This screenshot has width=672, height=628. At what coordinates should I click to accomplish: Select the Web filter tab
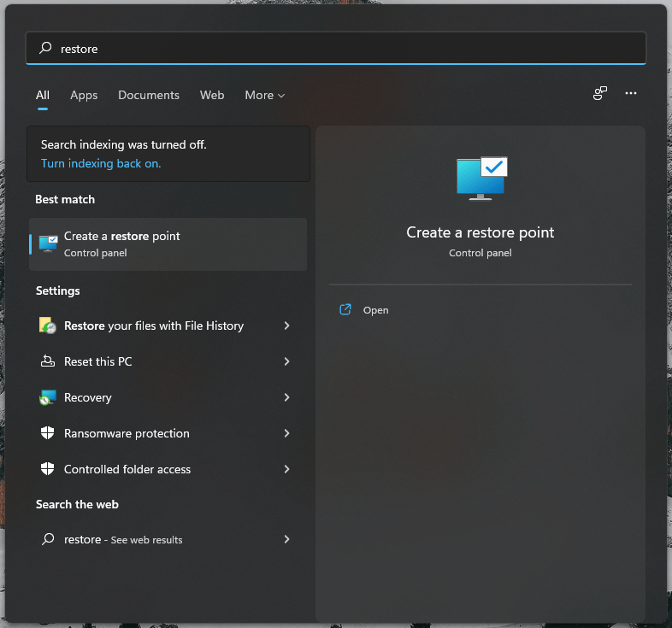coord(212,95)
